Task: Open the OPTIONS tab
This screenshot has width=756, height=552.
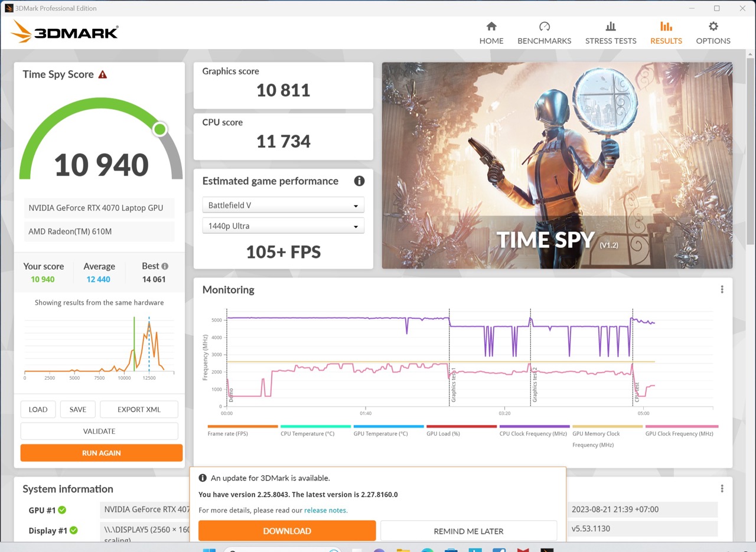Action: pos(713,33)
